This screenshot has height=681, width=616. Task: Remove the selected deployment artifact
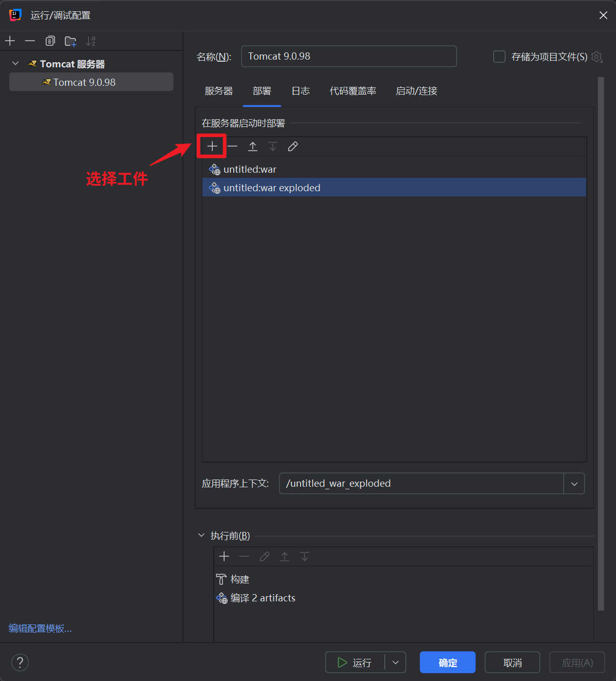233,146
